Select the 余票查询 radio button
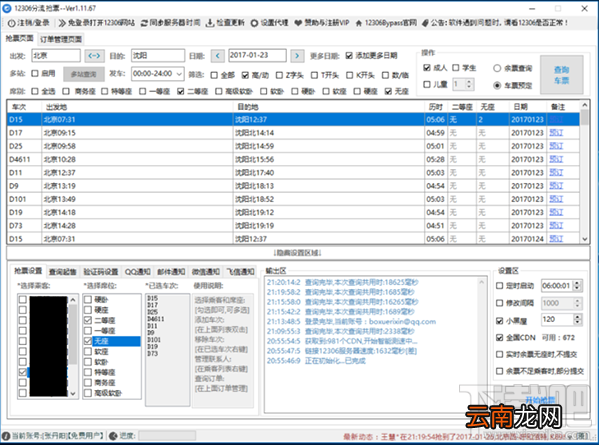 click(x=497, y=68)
